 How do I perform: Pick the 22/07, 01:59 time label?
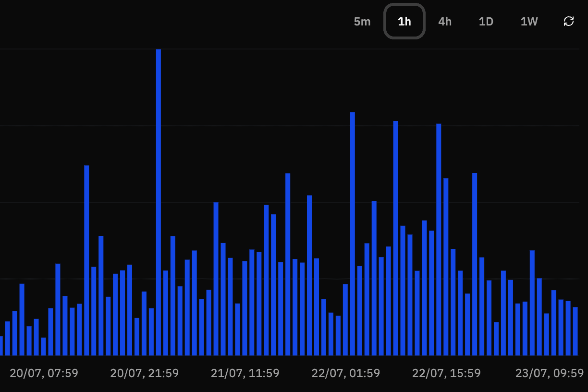[346, 373]
